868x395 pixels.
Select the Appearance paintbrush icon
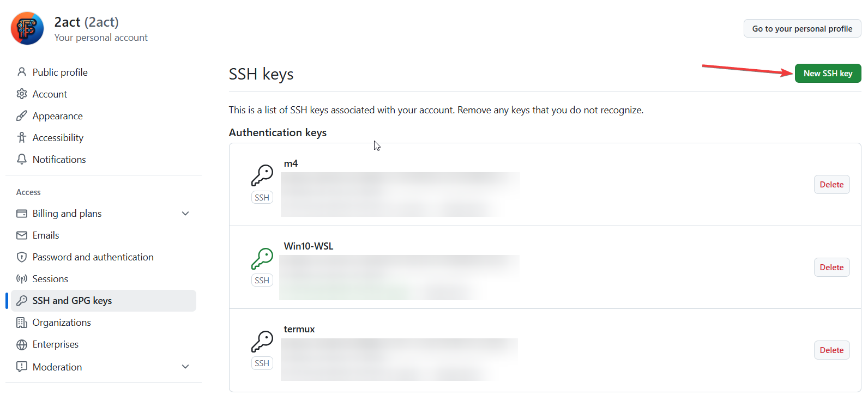(x=22, y=116)
